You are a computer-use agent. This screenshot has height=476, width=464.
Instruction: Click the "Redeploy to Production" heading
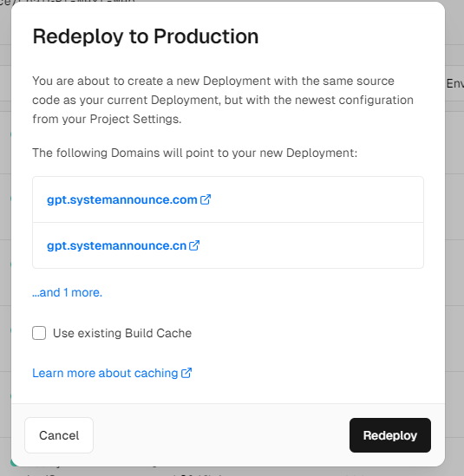pos(146,36)
